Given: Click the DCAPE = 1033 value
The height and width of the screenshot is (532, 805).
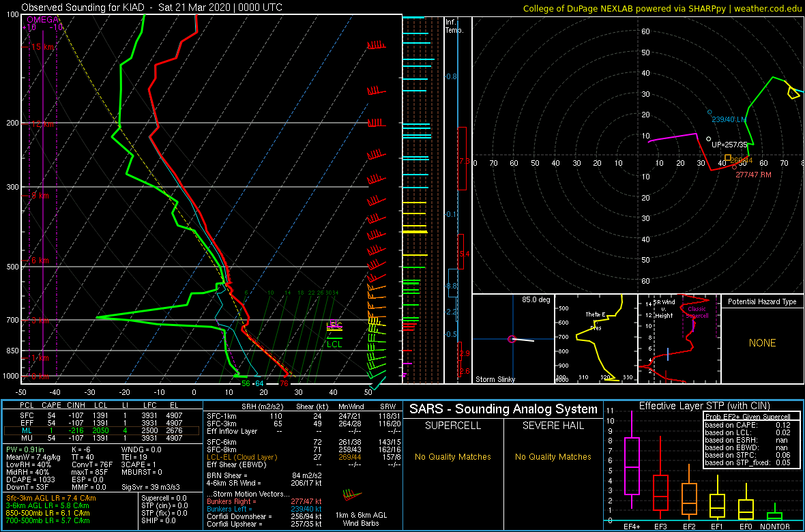Looking at the screenshot, I should pyautogui.click(x=32, y=479).
